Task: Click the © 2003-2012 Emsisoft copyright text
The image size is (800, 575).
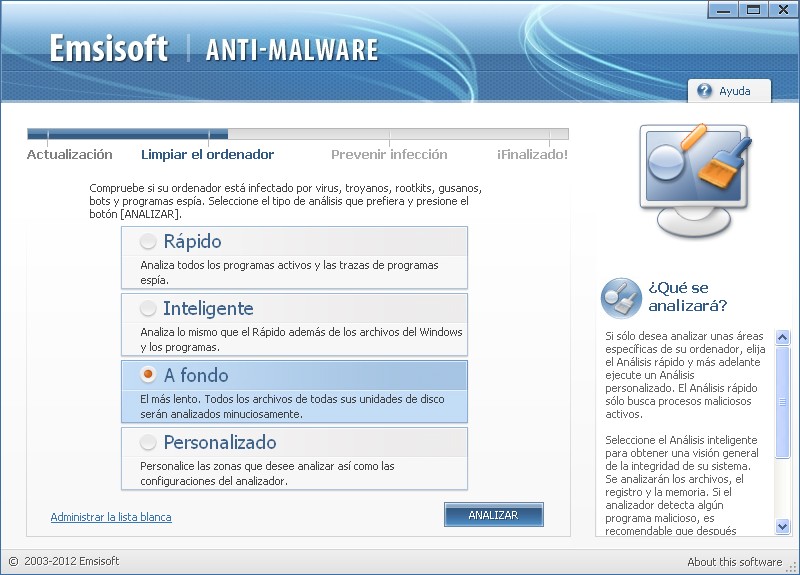Action: (64, 561)
